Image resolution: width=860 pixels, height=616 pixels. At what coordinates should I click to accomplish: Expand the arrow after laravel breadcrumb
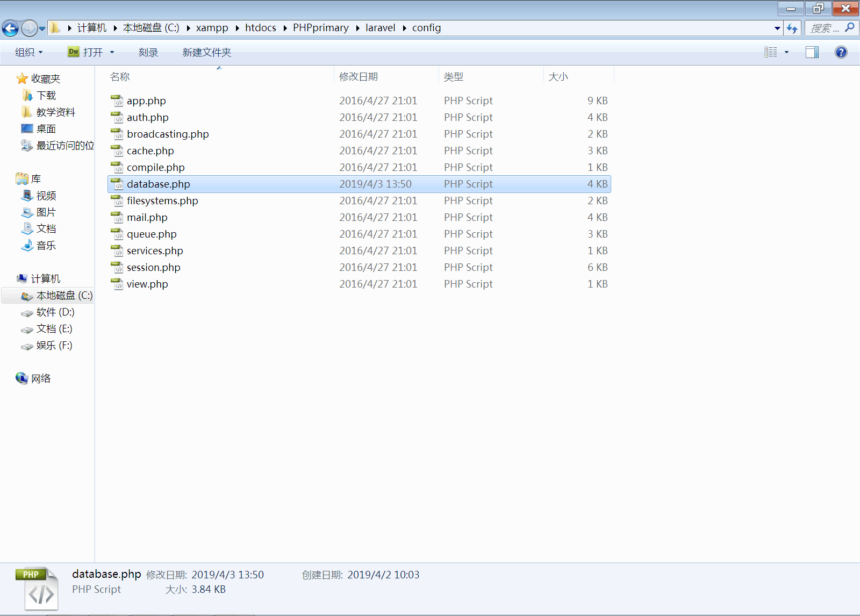tap(404, 28)
